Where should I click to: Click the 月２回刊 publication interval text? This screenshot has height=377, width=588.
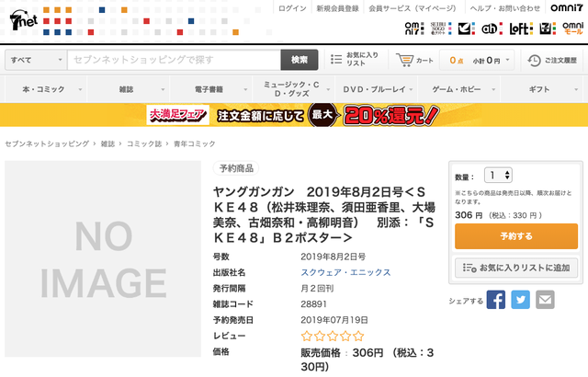[x=317, y=289]
